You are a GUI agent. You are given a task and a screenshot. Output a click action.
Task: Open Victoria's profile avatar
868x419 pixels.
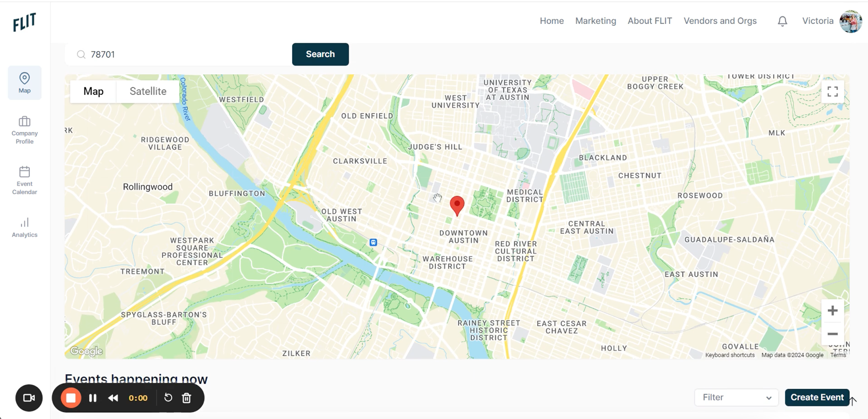coord(851,21)
